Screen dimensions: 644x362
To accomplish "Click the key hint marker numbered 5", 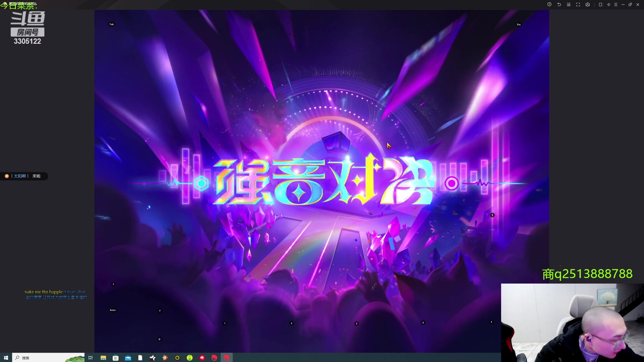I will coord(491,322).
